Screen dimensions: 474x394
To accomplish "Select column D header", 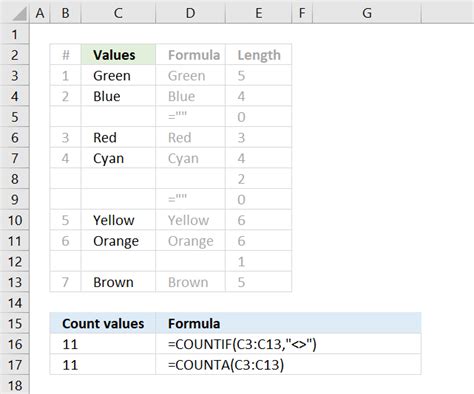I will coord(190,13).
